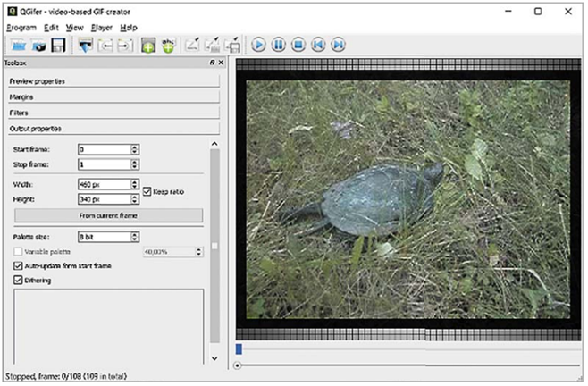Pause the video playback
The image size is (588, 386).
pyautogui.click(x=278, y=45)
